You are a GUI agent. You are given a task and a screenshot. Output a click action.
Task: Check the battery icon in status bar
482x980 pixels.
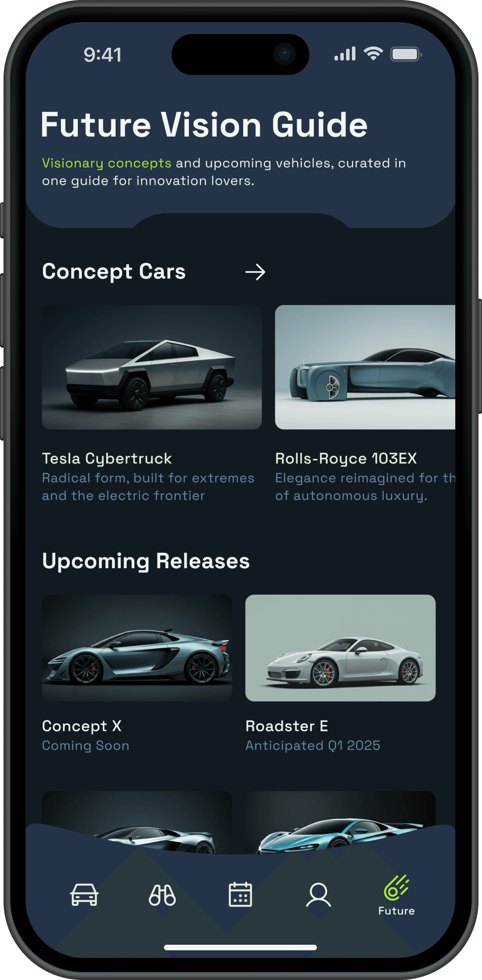[x=406, y=54]
